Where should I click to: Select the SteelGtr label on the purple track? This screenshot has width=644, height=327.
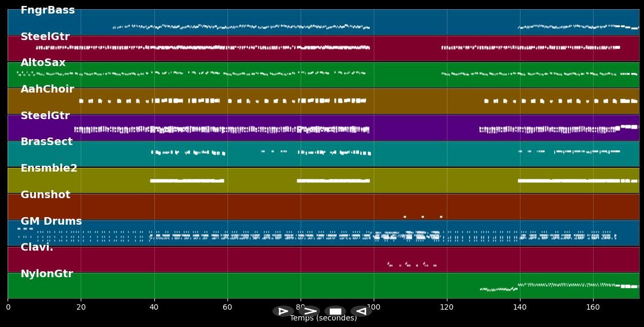[x=45, y=116]
